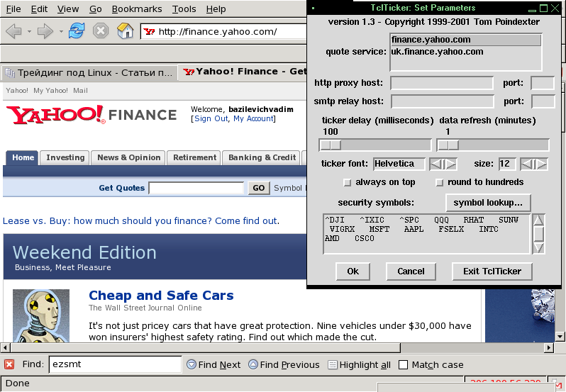Click Lease vs. Buy finance link
This screenshot has height=392, width=566.
click(140, 221)
